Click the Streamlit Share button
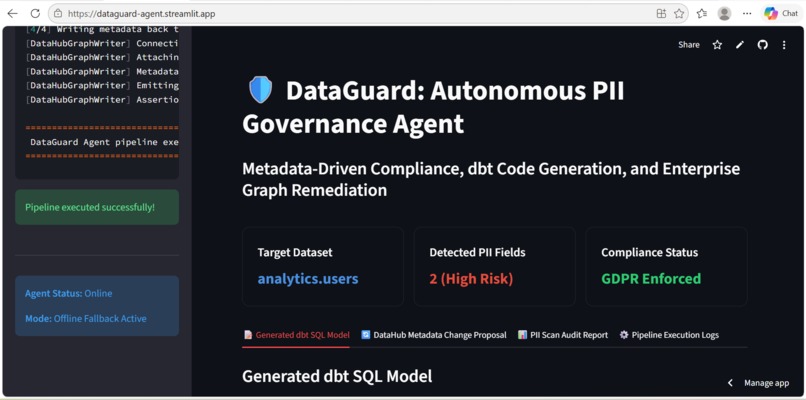 click(x=689, y=45)
